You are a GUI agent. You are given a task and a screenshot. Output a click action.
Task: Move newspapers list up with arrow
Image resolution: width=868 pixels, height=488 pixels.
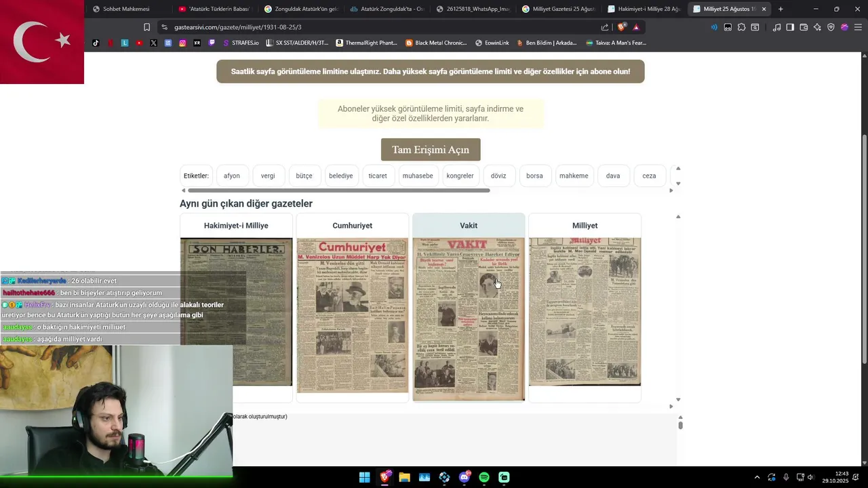point(678,217)
